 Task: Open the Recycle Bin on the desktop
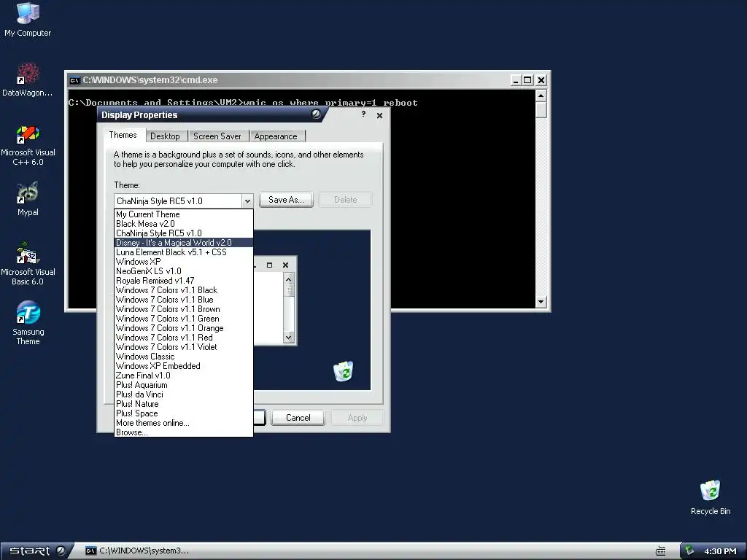tap(711, 497)
